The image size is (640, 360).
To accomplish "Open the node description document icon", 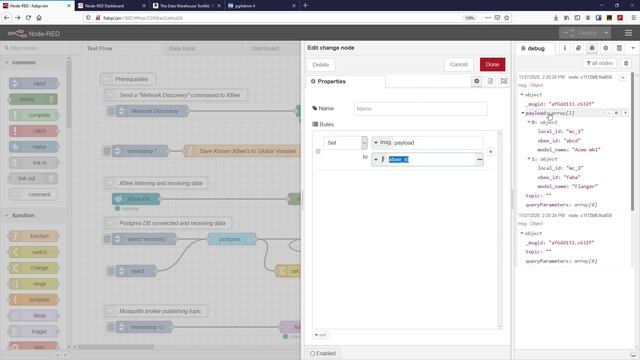I will click(490, 81).
